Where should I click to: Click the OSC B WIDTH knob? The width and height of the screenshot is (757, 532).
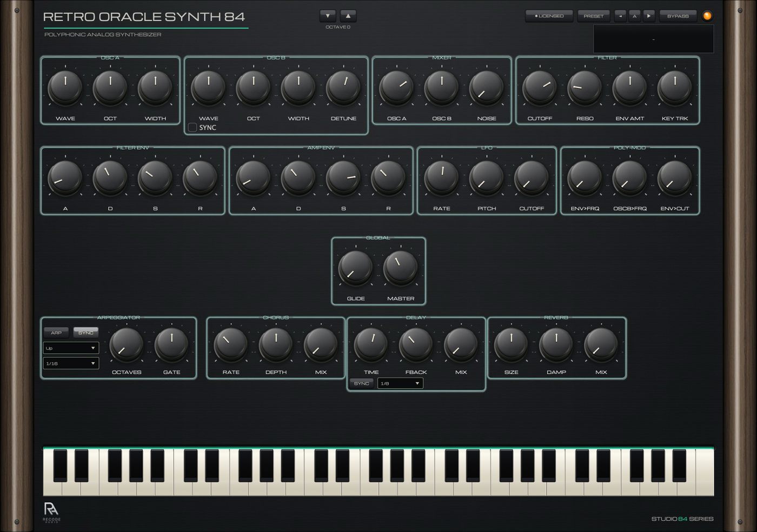[x=298, y=88]
